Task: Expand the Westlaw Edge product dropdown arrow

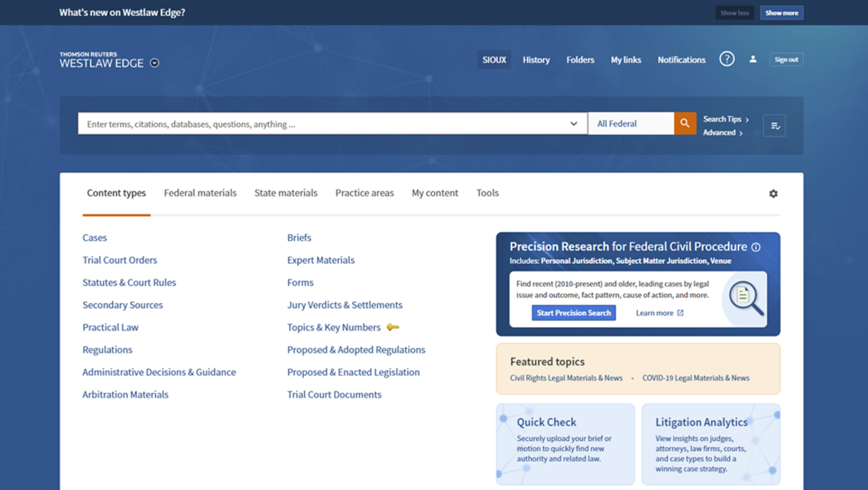Action: coord(155,63)
